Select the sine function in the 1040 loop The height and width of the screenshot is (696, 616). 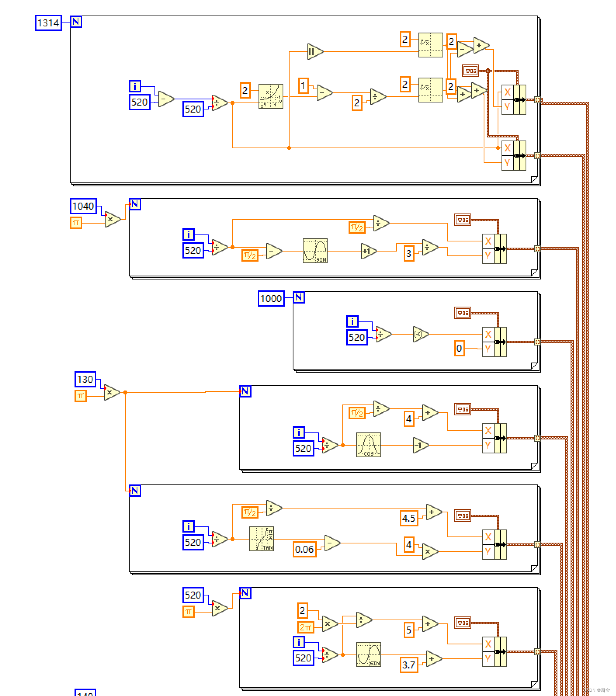click(315, 251)
